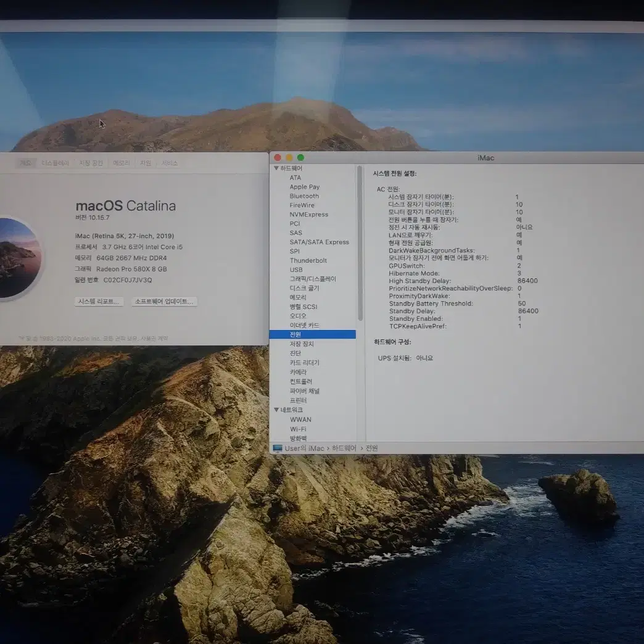The image size is (644, 644).
Task: Open the 저장 공간 tab
Action: [x=91, y=163]
